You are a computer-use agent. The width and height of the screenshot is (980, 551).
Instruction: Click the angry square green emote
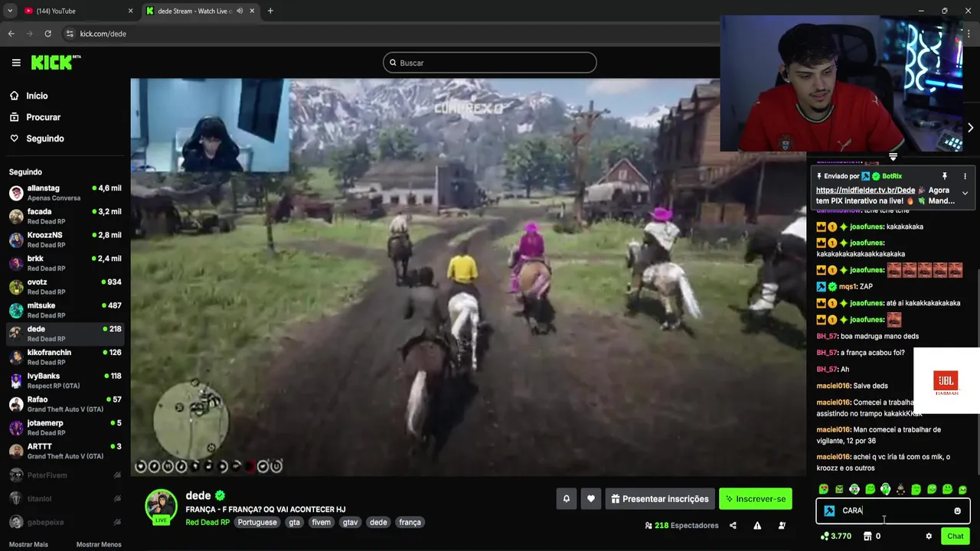pyautogui.click(x=839, y=489)
